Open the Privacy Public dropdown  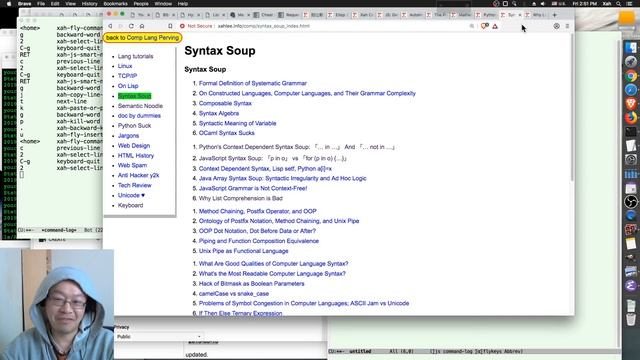point(159,337)
